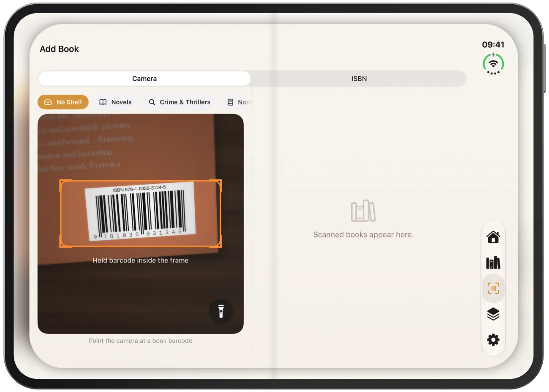Image resolution: width=549 pixels, height=392 pixels.
Task: Switch to the Camera tab
Action: pyautogui.click(x=144, y=79)
